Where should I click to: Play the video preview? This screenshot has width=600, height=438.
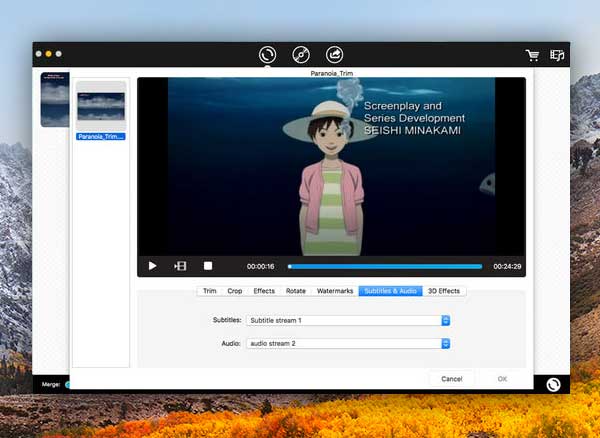click(152, 266)
